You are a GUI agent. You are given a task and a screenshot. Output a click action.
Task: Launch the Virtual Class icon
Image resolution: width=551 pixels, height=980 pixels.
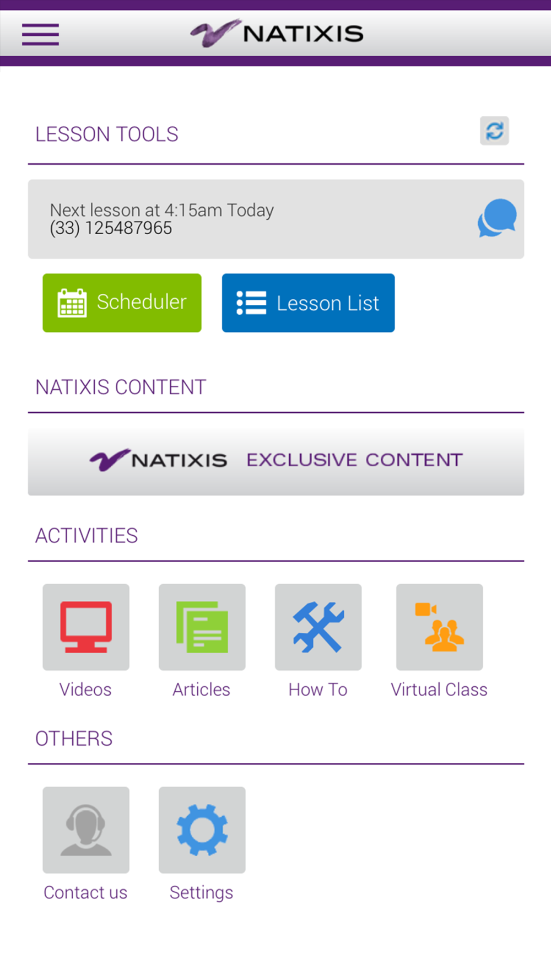pyautogui.click(x=440, y=627)
